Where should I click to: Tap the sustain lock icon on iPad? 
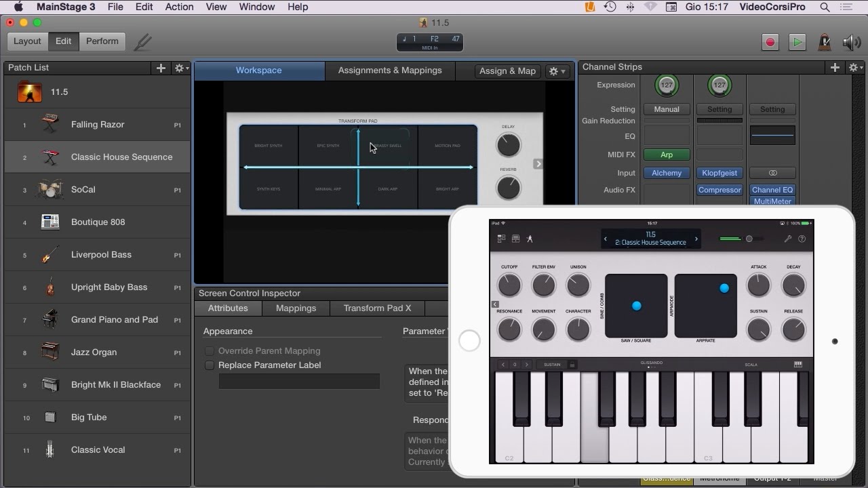point(572,365)
